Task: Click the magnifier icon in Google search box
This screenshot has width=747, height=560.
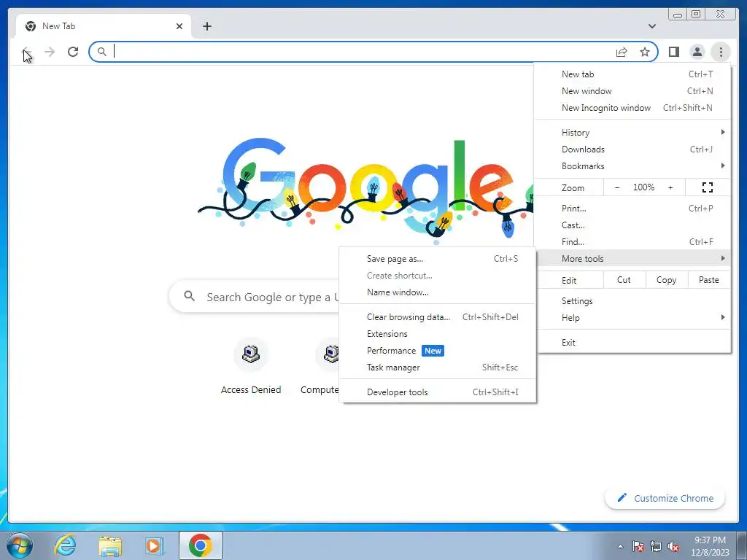Action: pos(189,296)
